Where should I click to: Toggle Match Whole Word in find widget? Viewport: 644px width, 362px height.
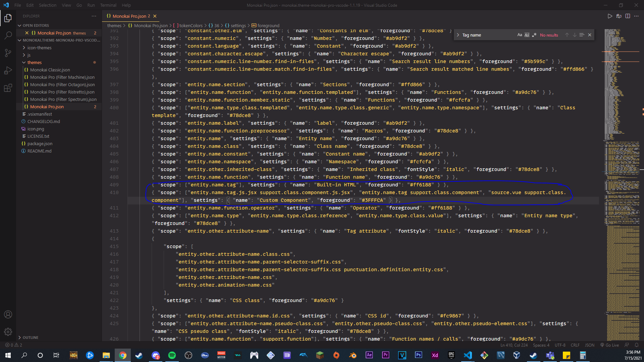coord(527,35)
